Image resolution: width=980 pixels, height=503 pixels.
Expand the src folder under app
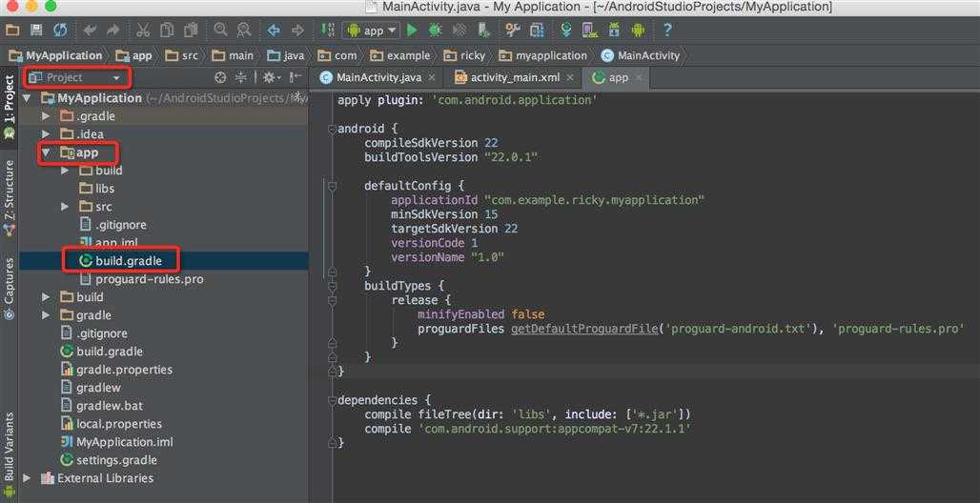(65, 207)
